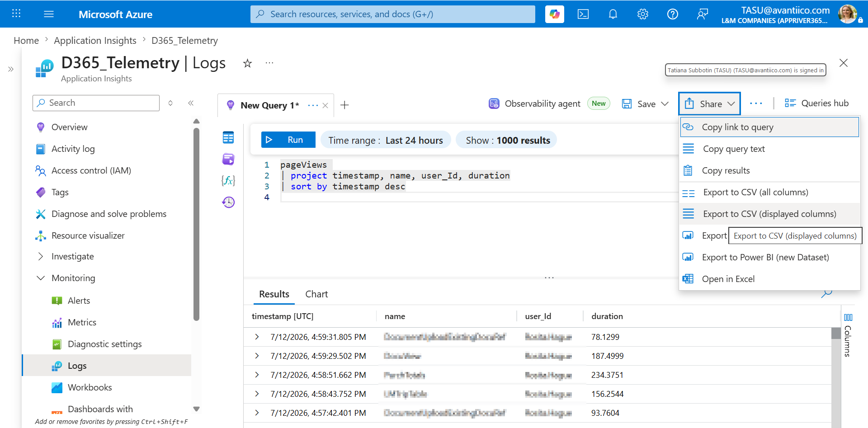The image size is (868, 428).
Task: Launch Copilot from the top bar
Action: click(554, 14)
